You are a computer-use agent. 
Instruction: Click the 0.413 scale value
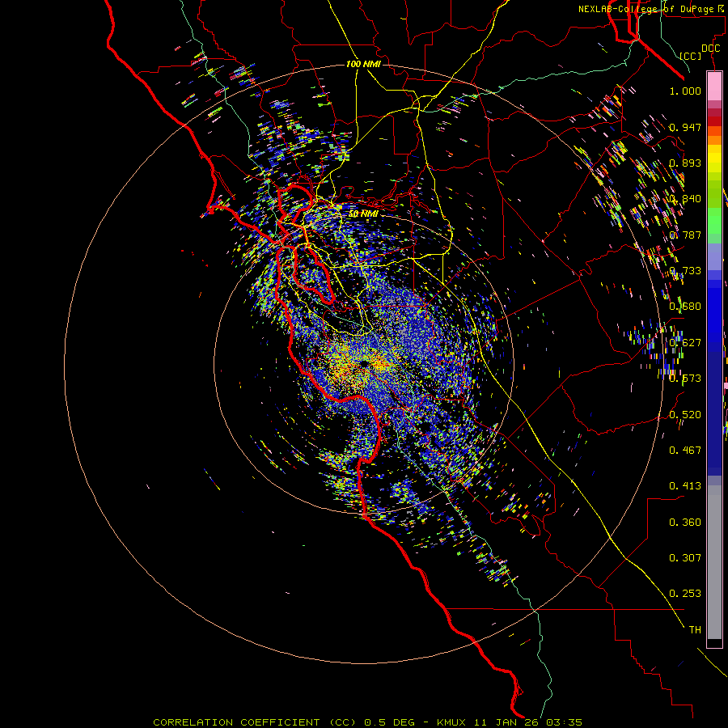pyautogui.click(x=685, y=486)
